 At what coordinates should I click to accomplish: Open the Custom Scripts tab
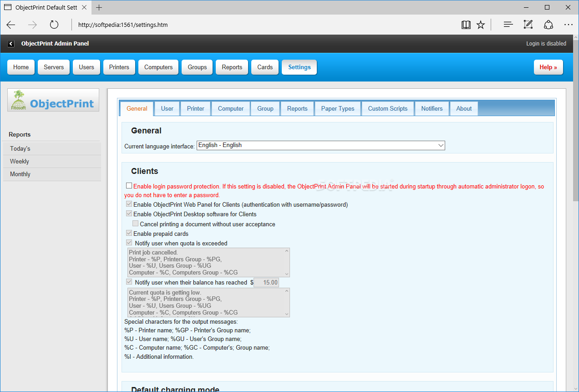click(x=388, y=108)
